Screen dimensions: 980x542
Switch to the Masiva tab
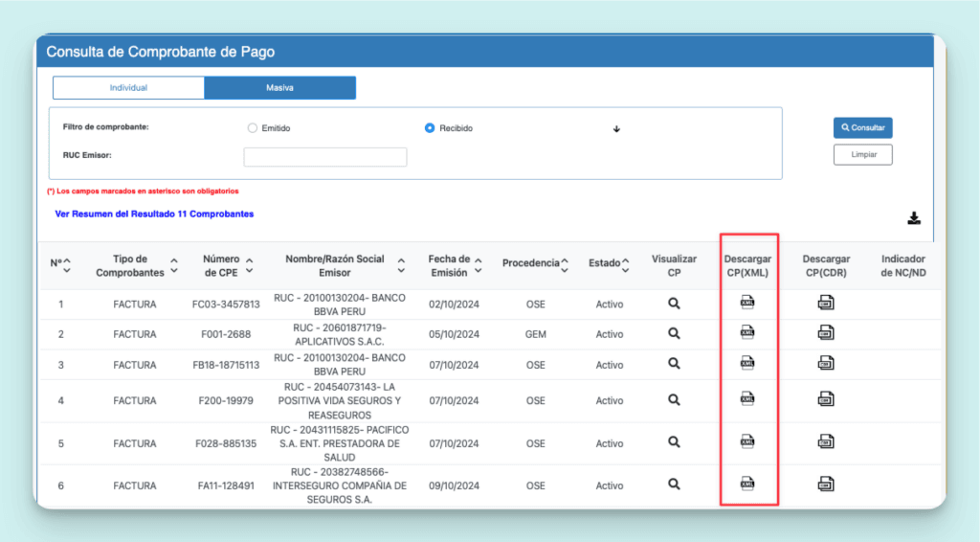click(280, 87)
